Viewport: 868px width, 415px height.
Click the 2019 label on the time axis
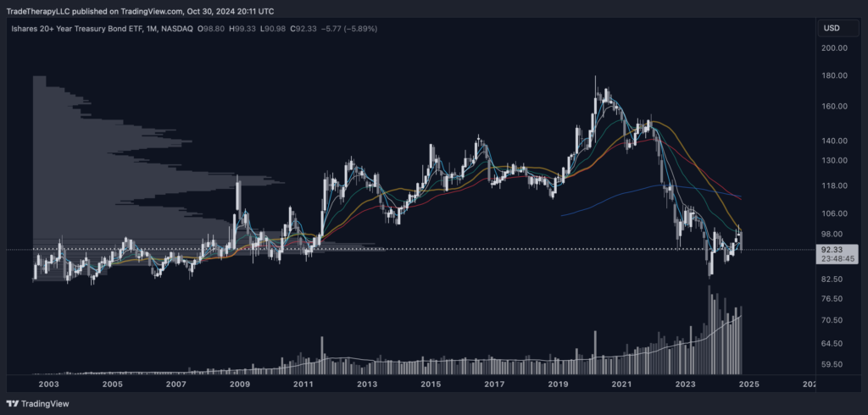click(x=558, y=385)
